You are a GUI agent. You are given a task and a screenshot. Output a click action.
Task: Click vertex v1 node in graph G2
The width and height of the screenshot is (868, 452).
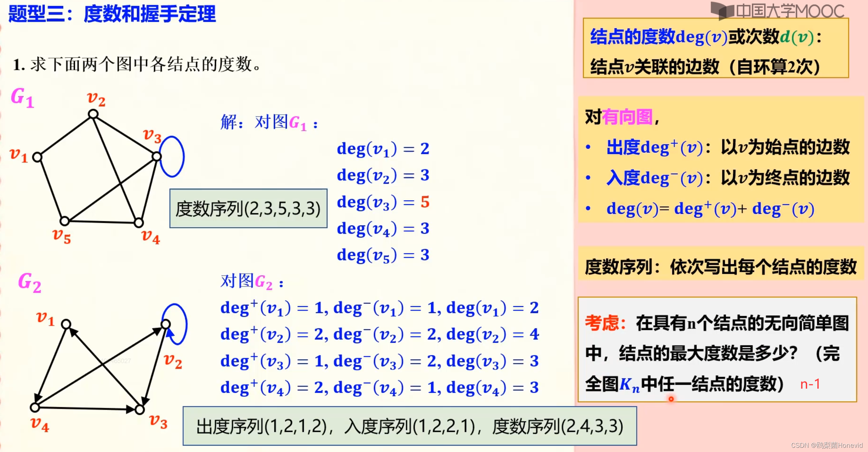tap(66, 324)
